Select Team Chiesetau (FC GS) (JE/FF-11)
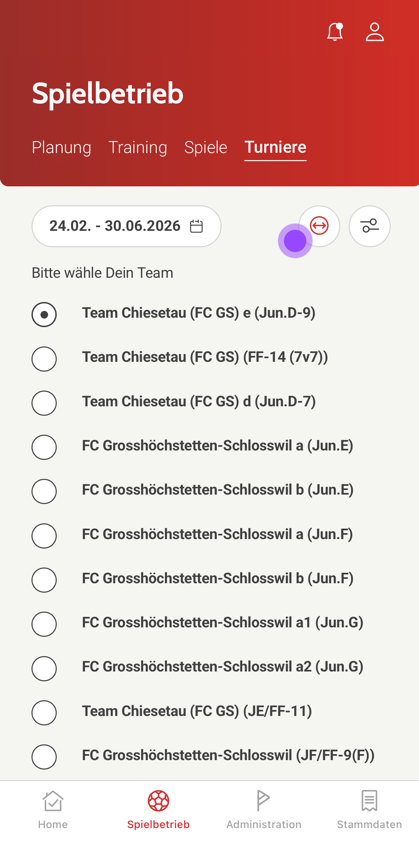419x868 pixels. pos(44,712)
